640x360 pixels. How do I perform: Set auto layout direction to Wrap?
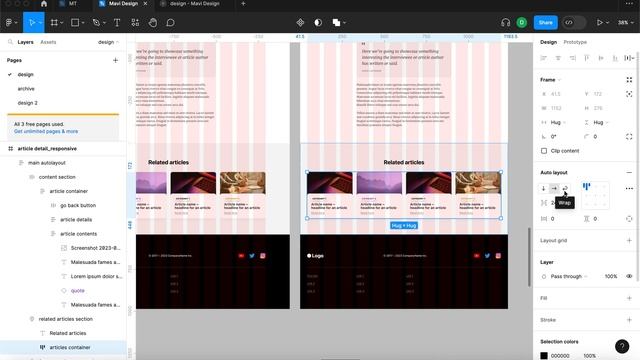click(x=565, y=189)
